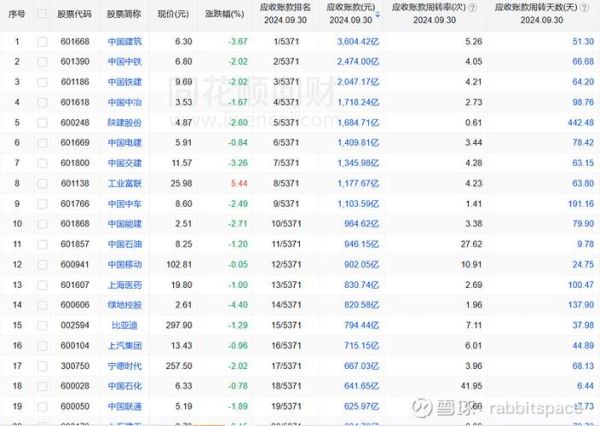The width and height of the screenshot is (600, 426).
Task: Open stock link 中国中车
Action: point(125,204)
